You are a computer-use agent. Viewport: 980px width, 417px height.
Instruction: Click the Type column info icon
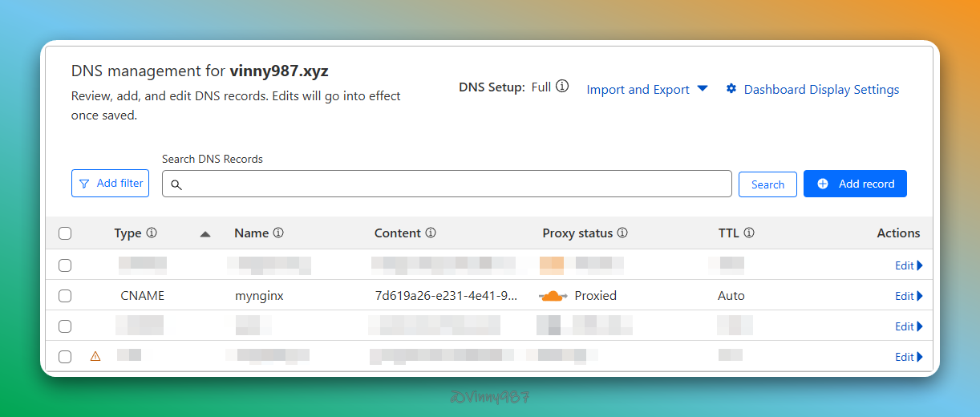coord(152,233)
